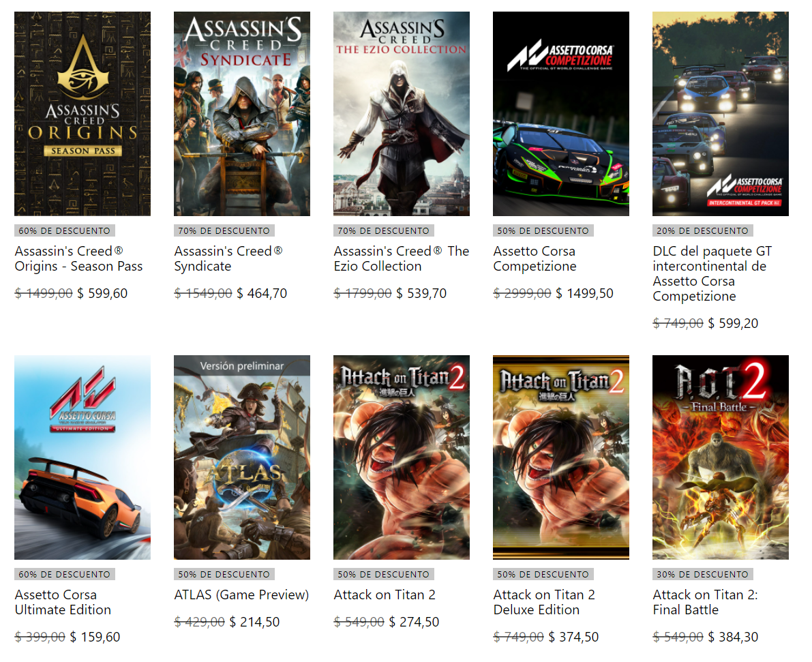
Task: Click the $ 159,60 Ultimate Edition price
Action: [95, 637]
